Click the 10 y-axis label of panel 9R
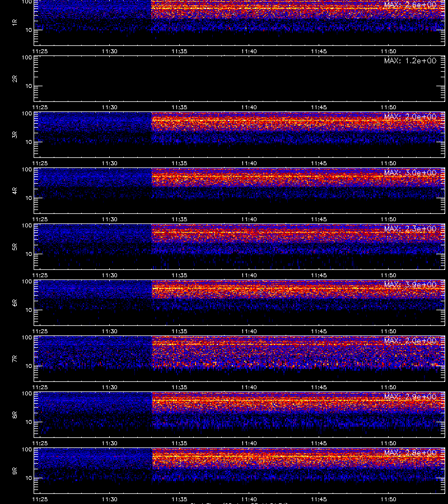This screenshot has width=448, height=504. tap(29, 478)
